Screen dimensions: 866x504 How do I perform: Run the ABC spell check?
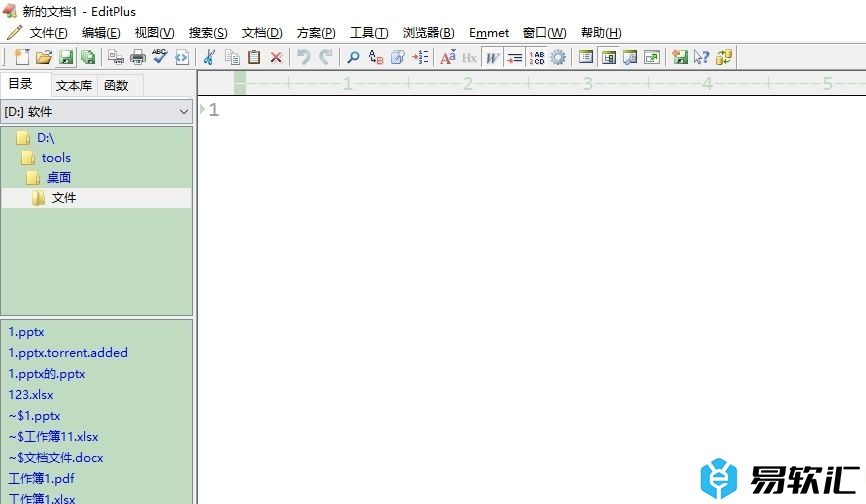pos(160,57)
